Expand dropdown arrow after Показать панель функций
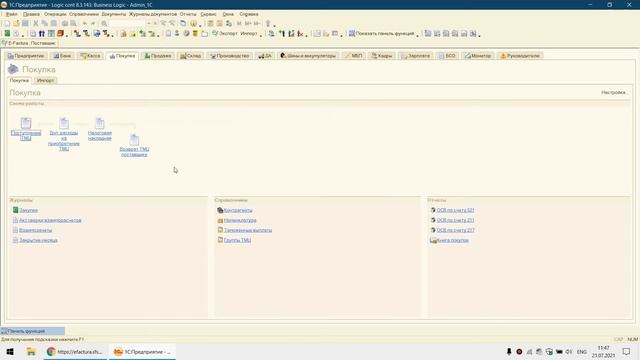 tap(418, 35)
